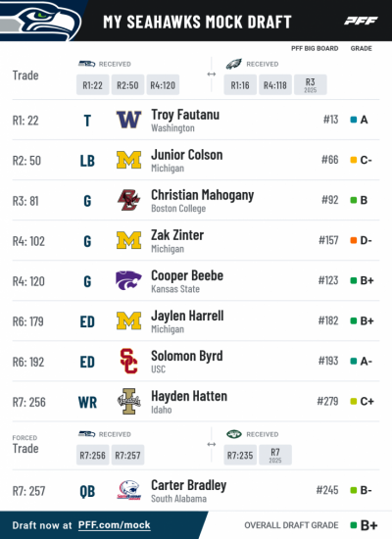Click the PFF BIG BOARD column header
The image size is (392, 539).
click(x=315, y=48)
